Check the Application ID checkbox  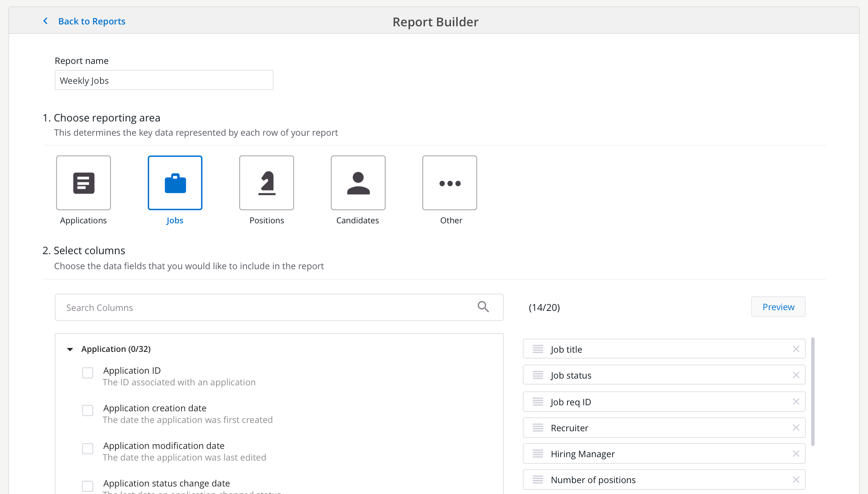pyautogui.click(x=88, y=373)
